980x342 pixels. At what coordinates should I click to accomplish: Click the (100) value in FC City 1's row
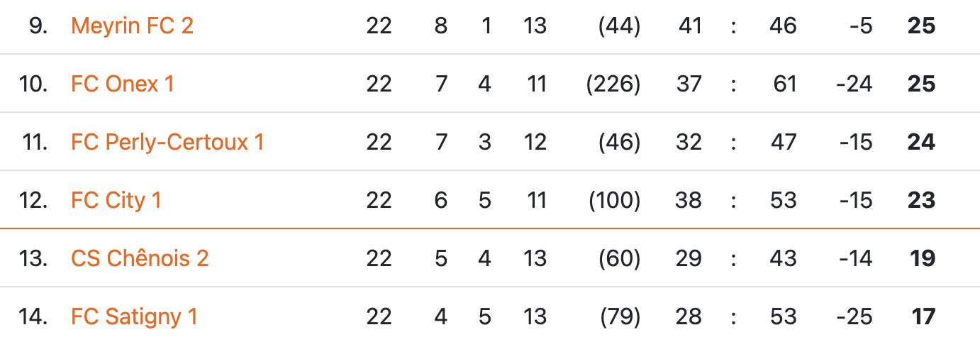click(614, 201)
